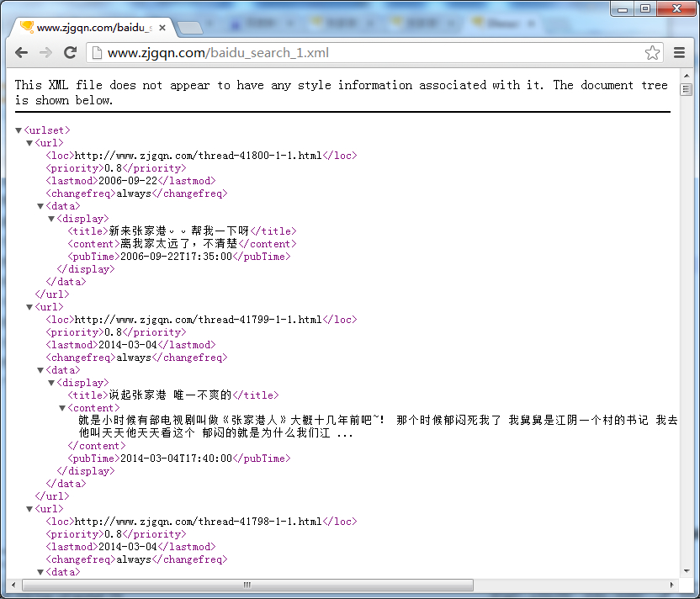Collapse the data node under thread-41800
Viewport: 700px width, 599px height.
pos(40,206)
